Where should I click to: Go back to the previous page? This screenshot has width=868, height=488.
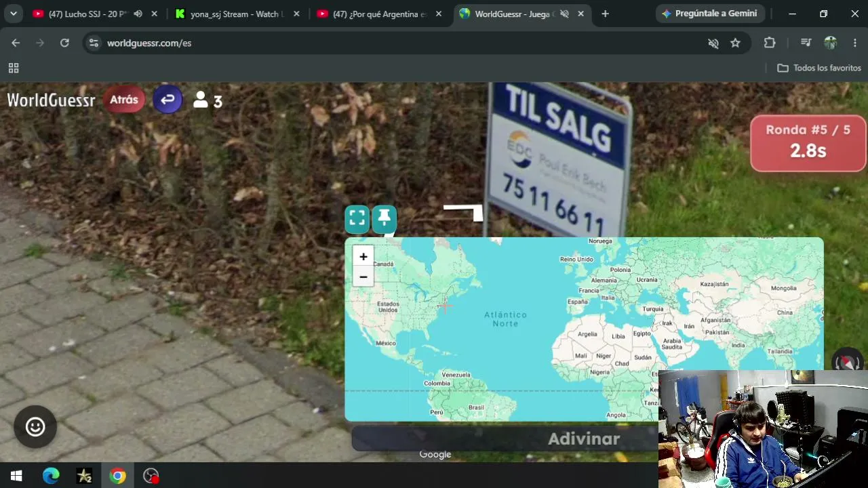coord(16,43)
